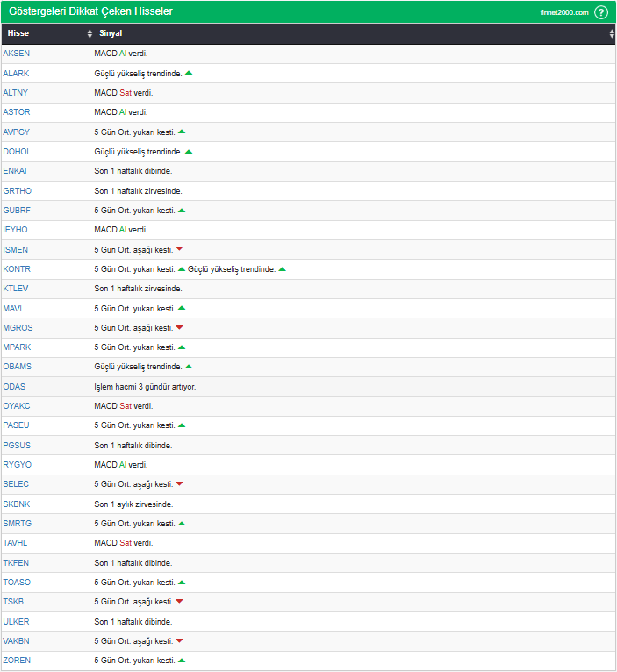The image size is (617, 672).
Task: Click green up arrow in AVPGY row
Action: 182,132
